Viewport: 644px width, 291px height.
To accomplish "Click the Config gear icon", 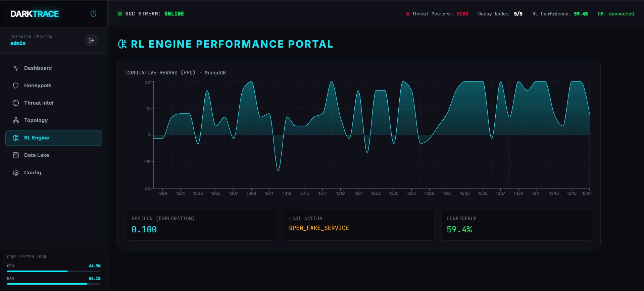I will click(x=16, y=173).
